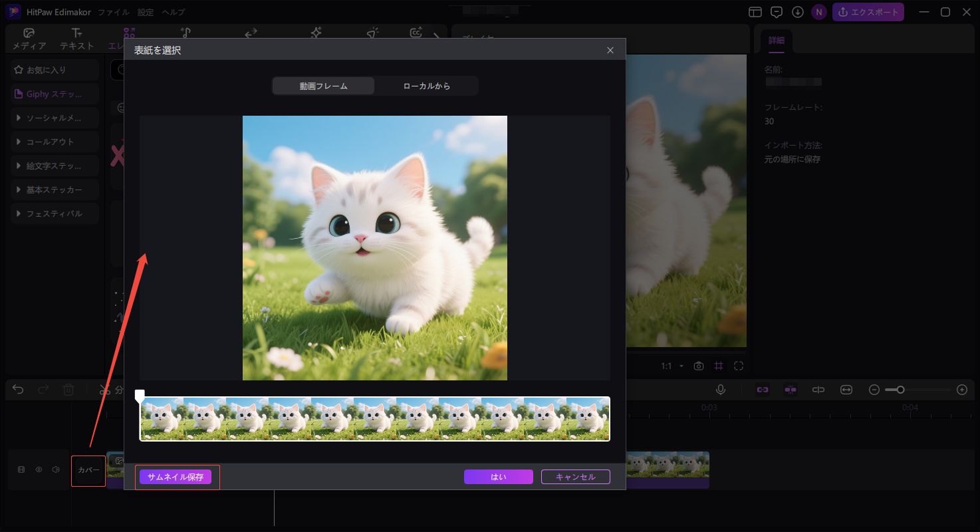Select お気に入り favorites category

(x=55, y=70)
